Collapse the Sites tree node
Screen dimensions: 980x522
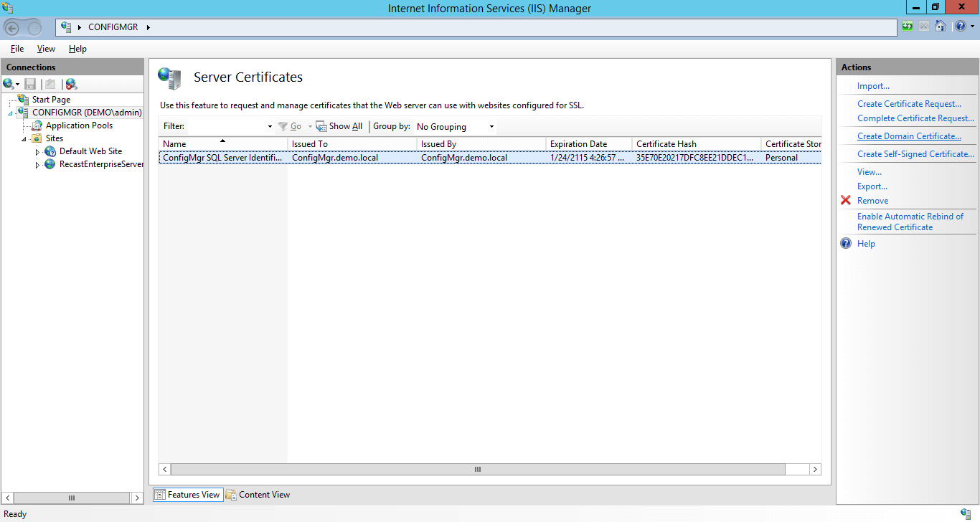click(x=24, y=139)
